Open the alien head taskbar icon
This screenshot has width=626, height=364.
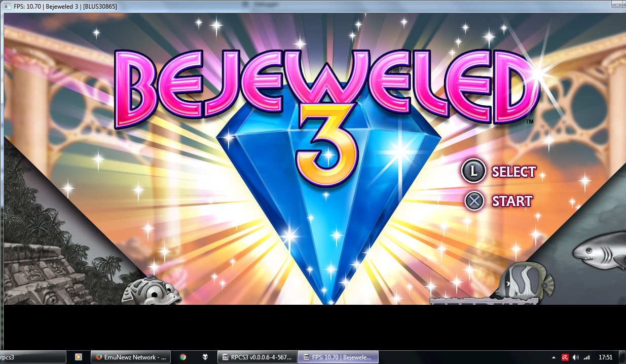(205, 357)
